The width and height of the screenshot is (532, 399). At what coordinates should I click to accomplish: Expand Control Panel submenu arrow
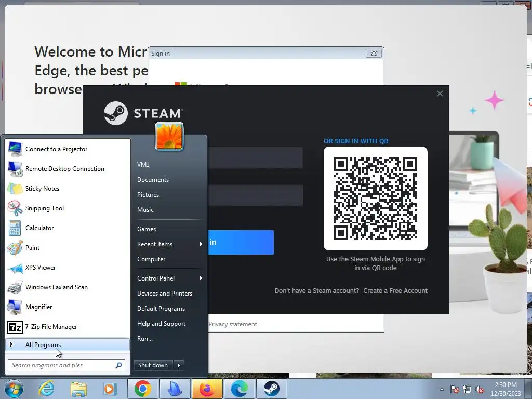pyautogui.click(x=201, y=278)
